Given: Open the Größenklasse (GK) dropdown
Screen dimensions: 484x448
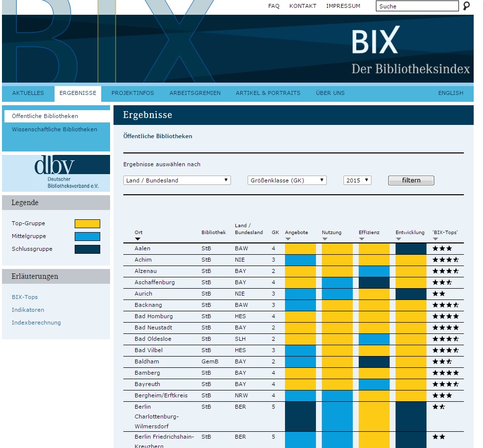Looking at the screenshot, I should [287, 180].
